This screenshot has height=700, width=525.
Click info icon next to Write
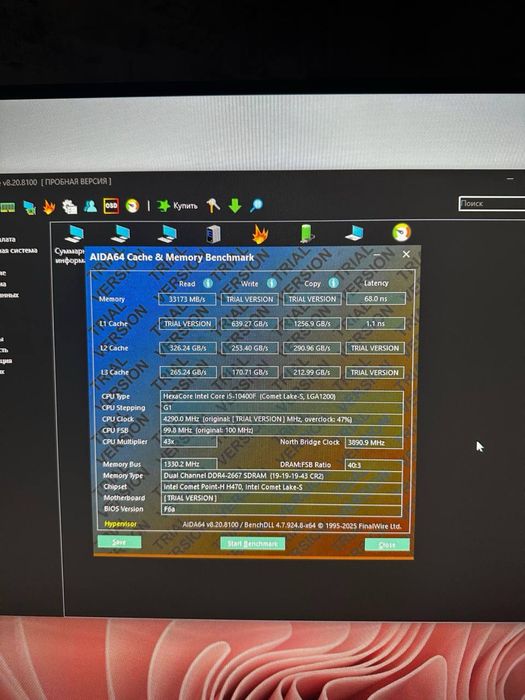pyautogui.click(x=271, y=283)
